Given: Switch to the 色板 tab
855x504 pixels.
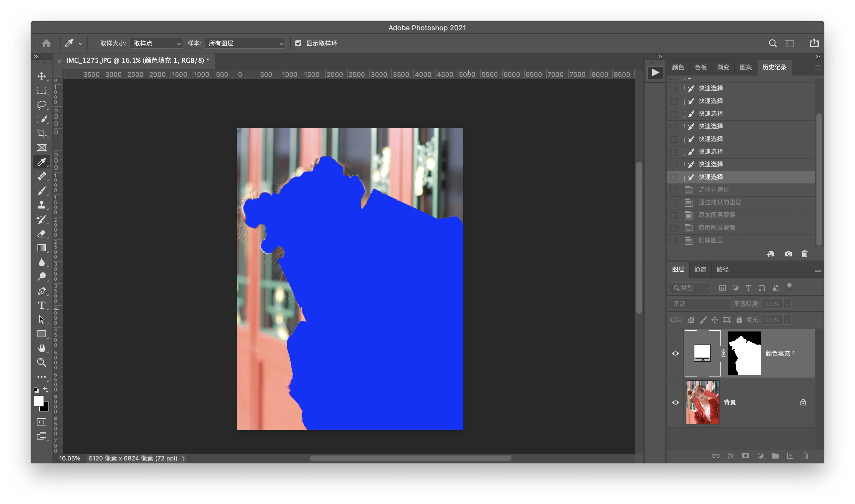Looking at the screenshot, I should (700, 67).
